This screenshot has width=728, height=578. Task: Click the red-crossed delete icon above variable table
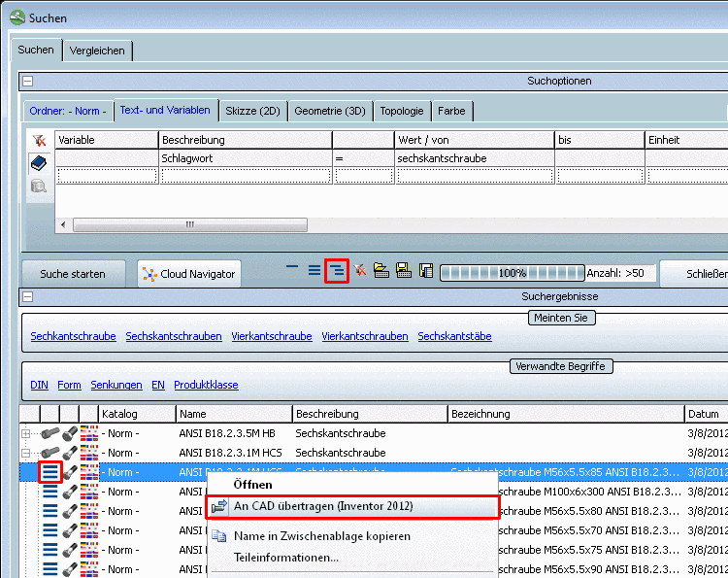(39, 141)
